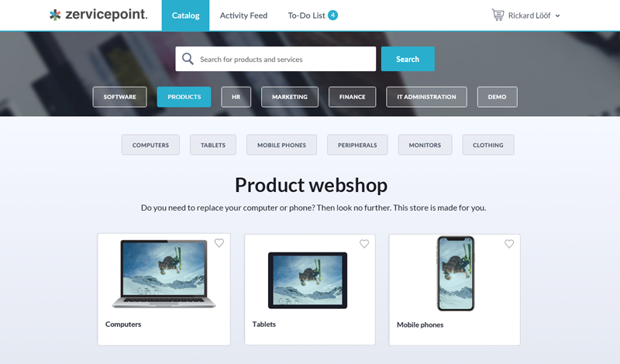This screenshot has height=364, width=620.
Task: Click the magnifying glass search icon
Action: 188,59
